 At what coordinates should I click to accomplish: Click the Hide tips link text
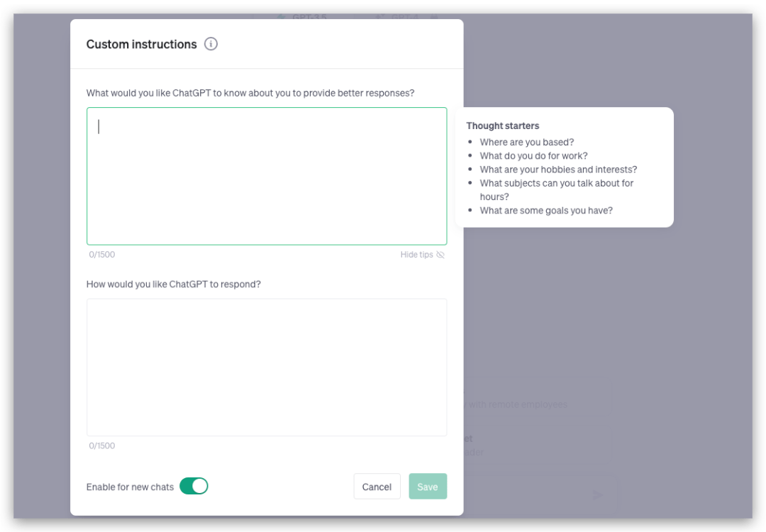pyautogui.click(x=416, y=255)
